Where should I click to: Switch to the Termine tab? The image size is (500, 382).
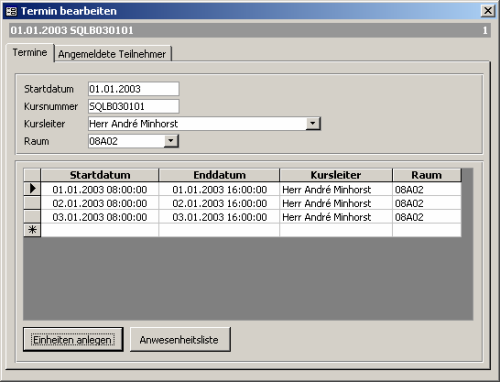point(30,53)
